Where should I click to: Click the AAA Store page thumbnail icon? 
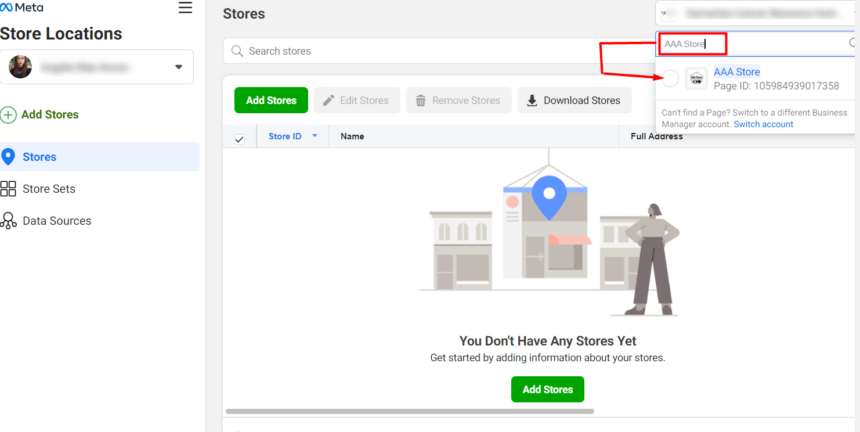(x=696, y=78)
